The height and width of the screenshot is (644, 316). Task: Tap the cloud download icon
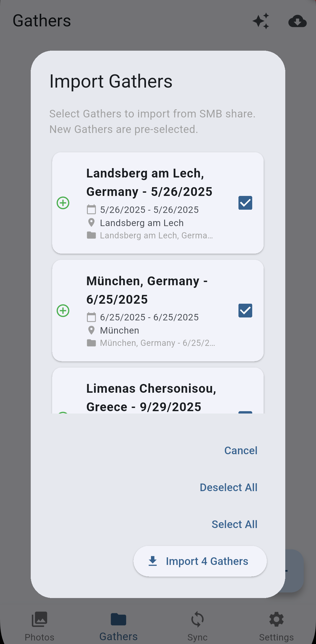[x=297, y=21]
